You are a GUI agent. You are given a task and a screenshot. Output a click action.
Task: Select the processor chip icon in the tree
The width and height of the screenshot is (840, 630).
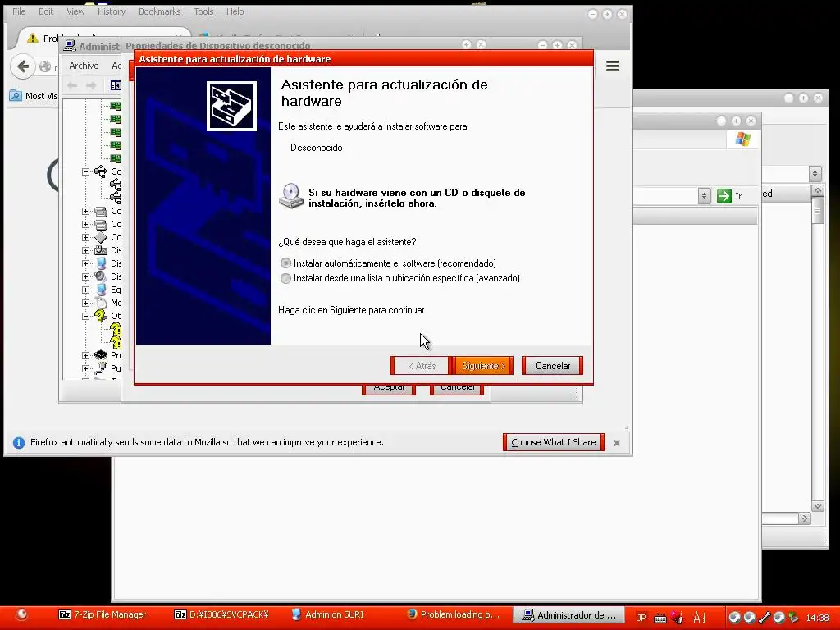101,355
